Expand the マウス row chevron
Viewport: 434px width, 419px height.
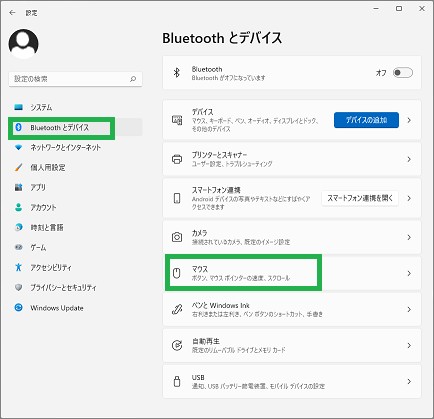tap(409, 273)
